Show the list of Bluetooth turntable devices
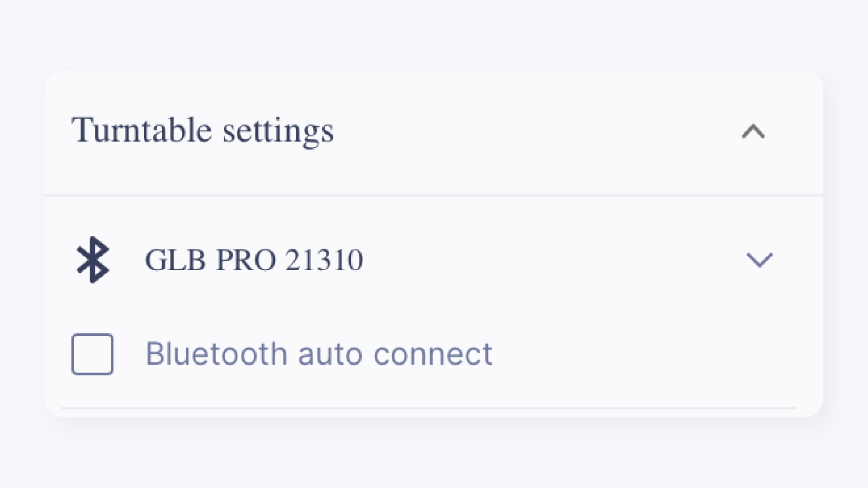The image size is (868, 488). 759,260
